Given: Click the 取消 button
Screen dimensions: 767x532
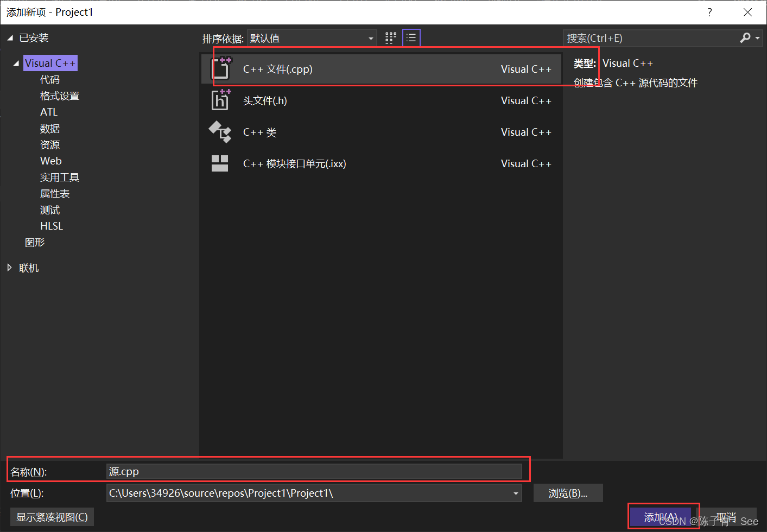Looking at the screenshot, I should click(726, 517).
